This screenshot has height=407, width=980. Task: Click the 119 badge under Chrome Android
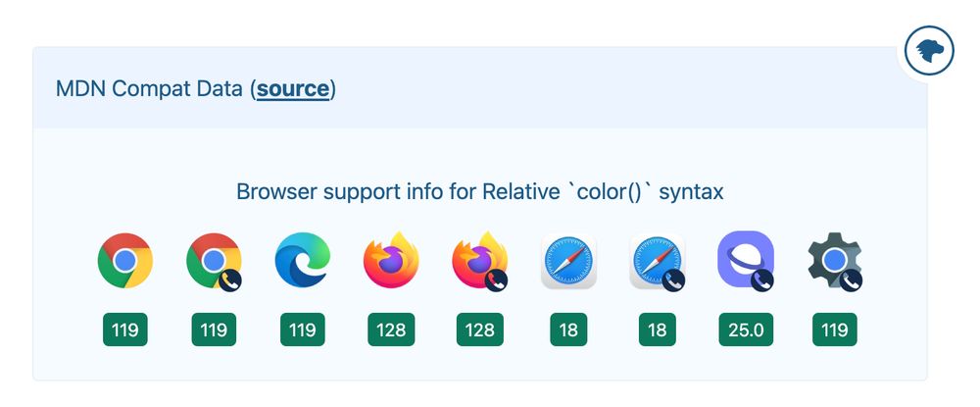point(214,330)
